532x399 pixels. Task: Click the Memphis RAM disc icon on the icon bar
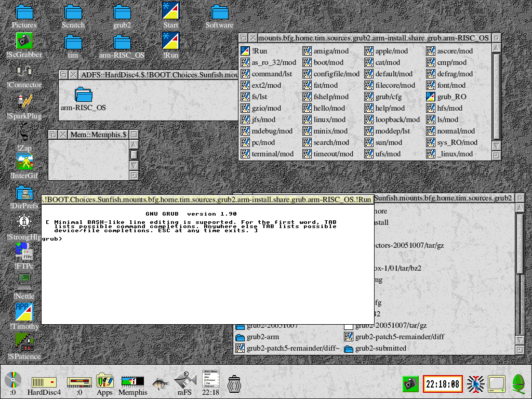click(132, 385)
